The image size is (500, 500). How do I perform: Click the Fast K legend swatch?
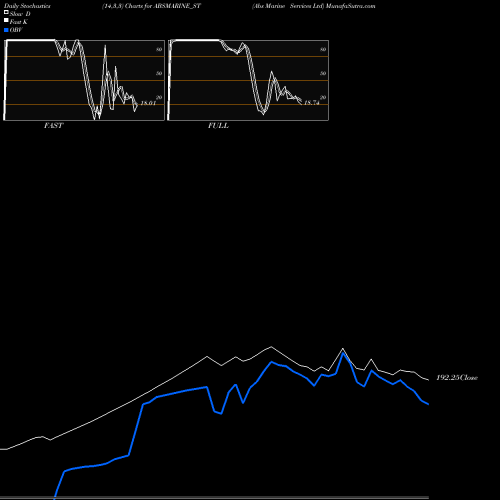click(x=6, y=20)
